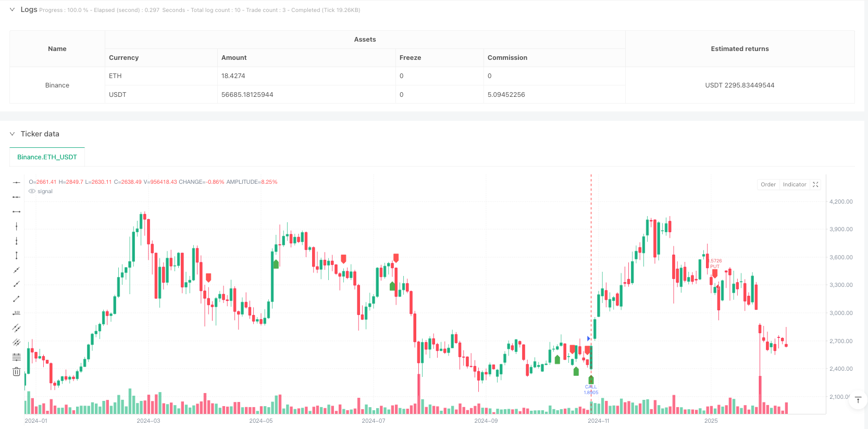The height and width of the screenshot is (429, 868).
Task: Open the Indicator options on chart
Action: [x=794, y=184]
